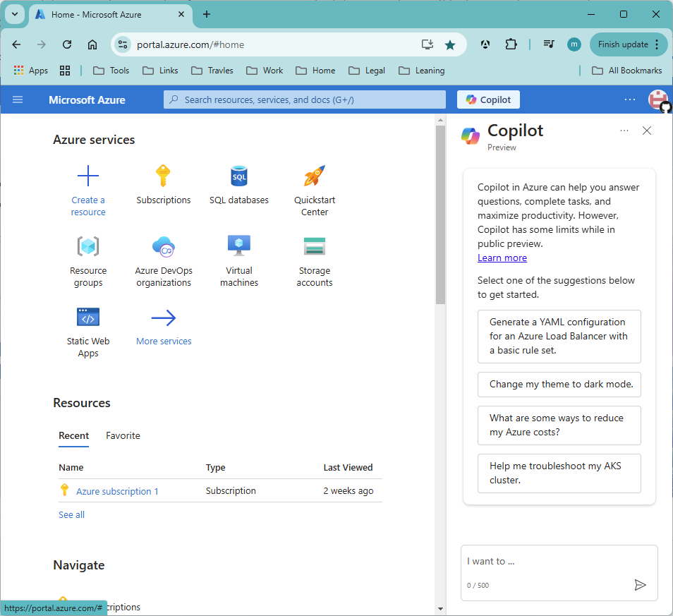Open the Work bookmarks folder
Viewport: 673px width, 616px height.
point(265,71)
